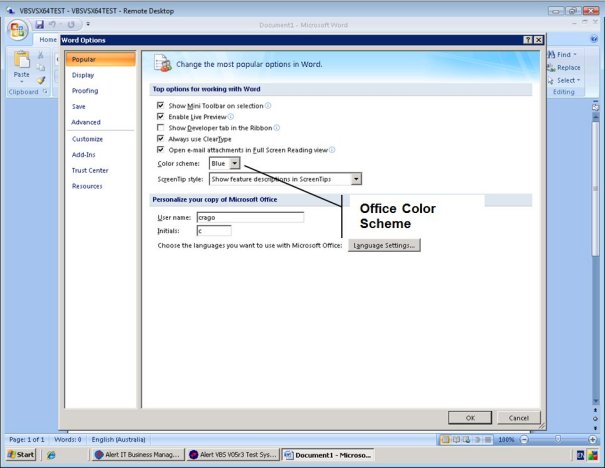Open the Clipboard group dialog launcher
Image resolution: width=605 pixels, height=468 pixels.
tap(45, 91)
